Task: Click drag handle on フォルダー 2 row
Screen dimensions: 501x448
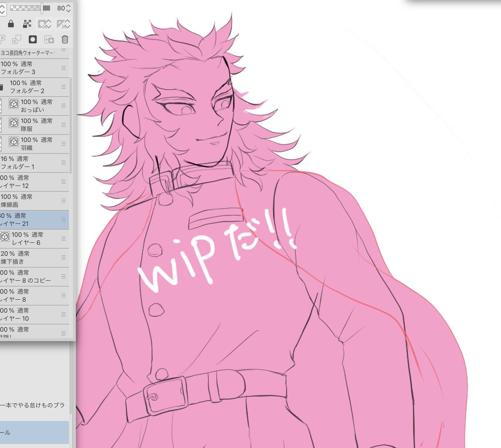Action: pos(63,87)
